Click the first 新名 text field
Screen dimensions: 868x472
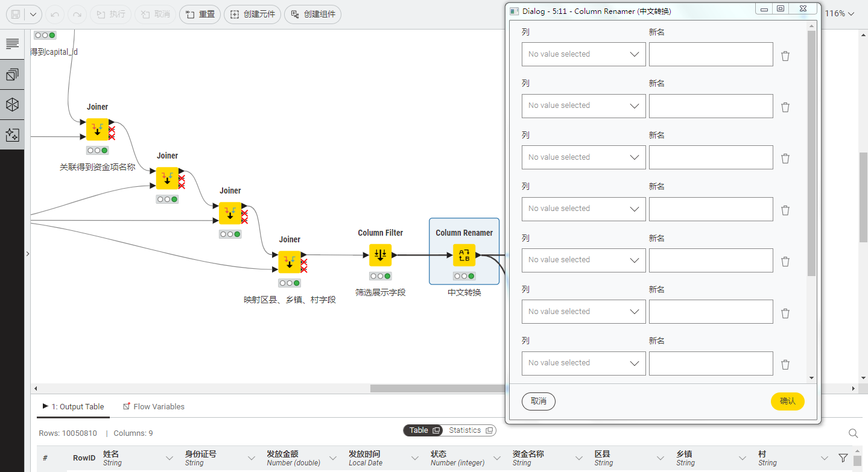711,54
